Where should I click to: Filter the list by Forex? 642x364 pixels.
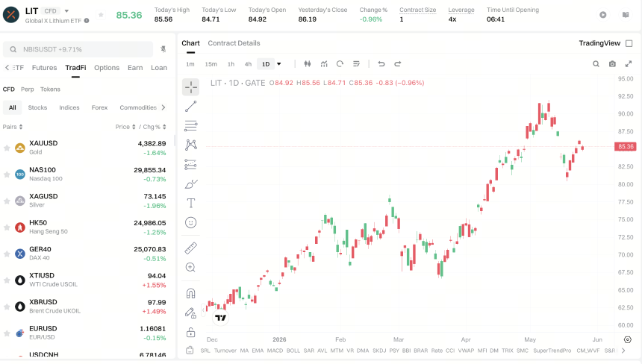(99, 107)
